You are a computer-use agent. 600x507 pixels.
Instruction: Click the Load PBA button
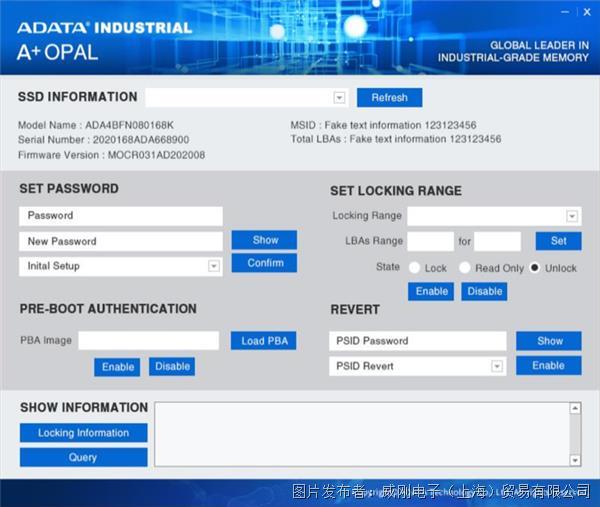pyautogui.click(x=264, y=341)
